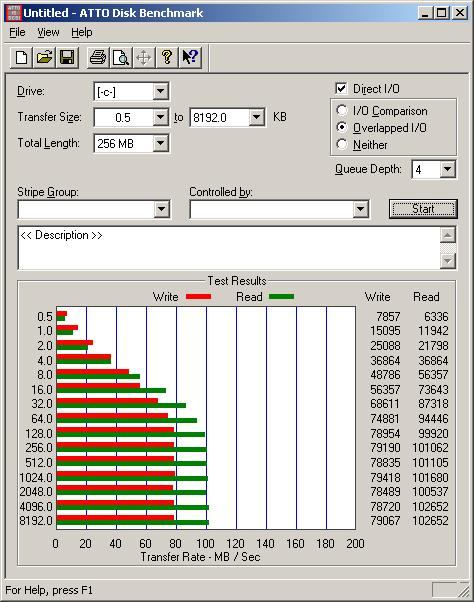Screen dimensions: 474x602
Task: Expand the Queue Depth dropdown
Action: pos(448,169)
